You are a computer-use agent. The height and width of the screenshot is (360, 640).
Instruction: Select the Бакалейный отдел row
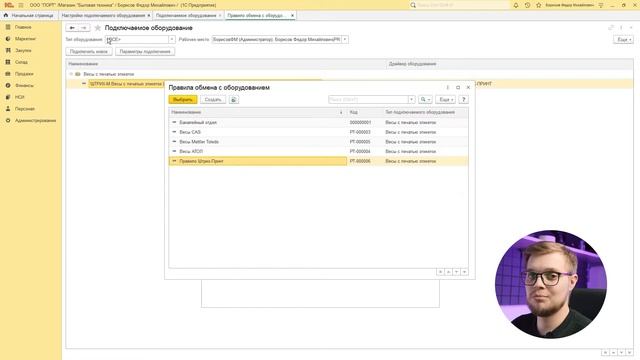tap(318, 122)
